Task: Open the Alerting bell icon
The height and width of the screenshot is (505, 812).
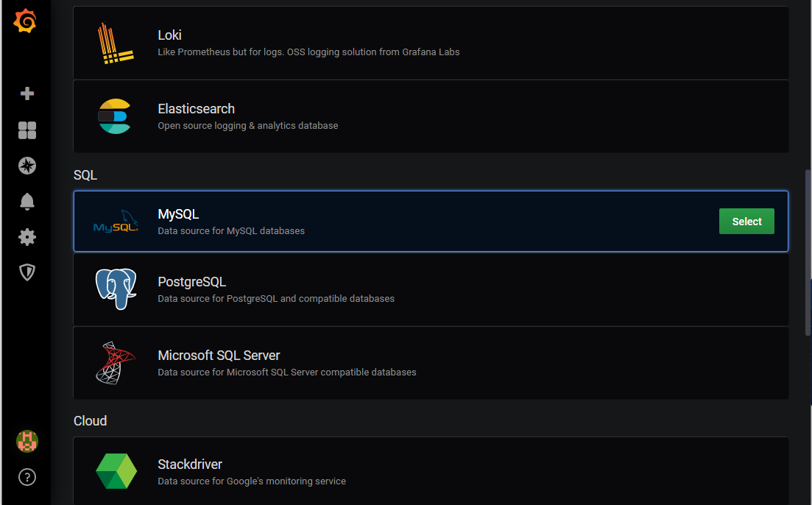Action: (27, 202)
